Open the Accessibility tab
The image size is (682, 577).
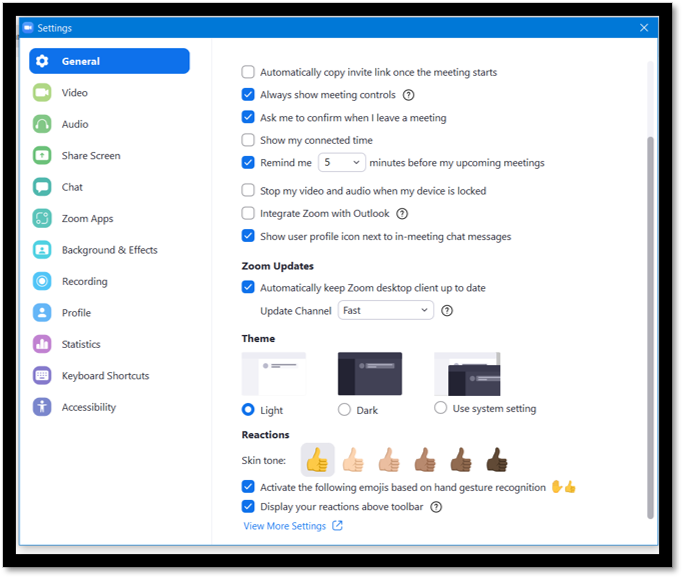(110, 407)
